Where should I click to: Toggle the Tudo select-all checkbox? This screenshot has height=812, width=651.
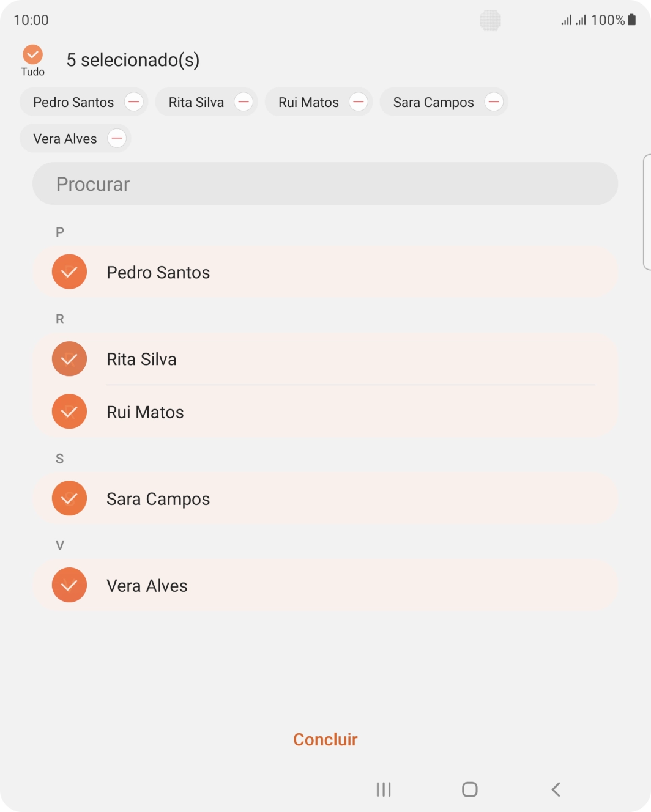click(32, 55)
